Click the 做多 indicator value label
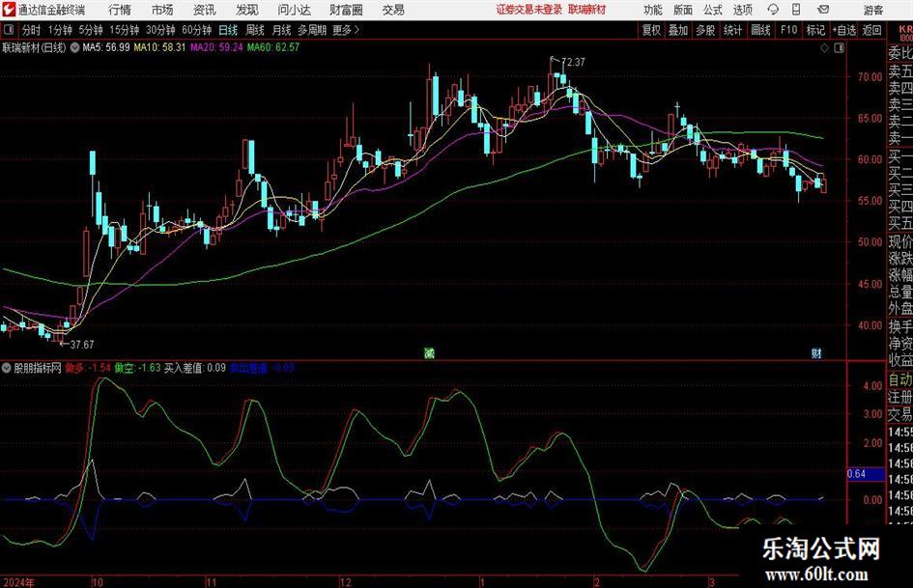The width and height of the screenshot is (913, 588). [88, 368]
